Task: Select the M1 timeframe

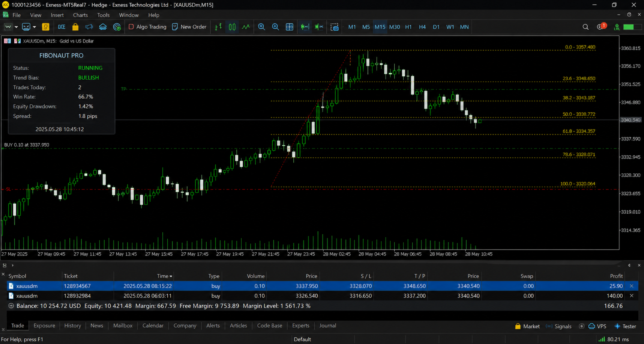Action: [352, 27]
